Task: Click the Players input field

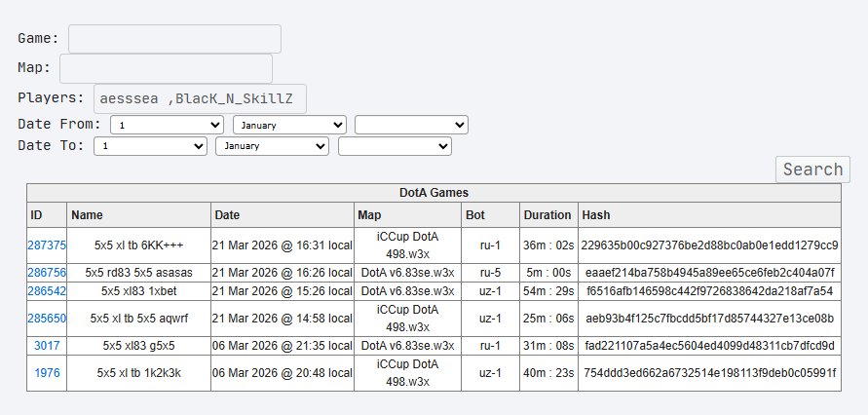Action: point(200,98)
